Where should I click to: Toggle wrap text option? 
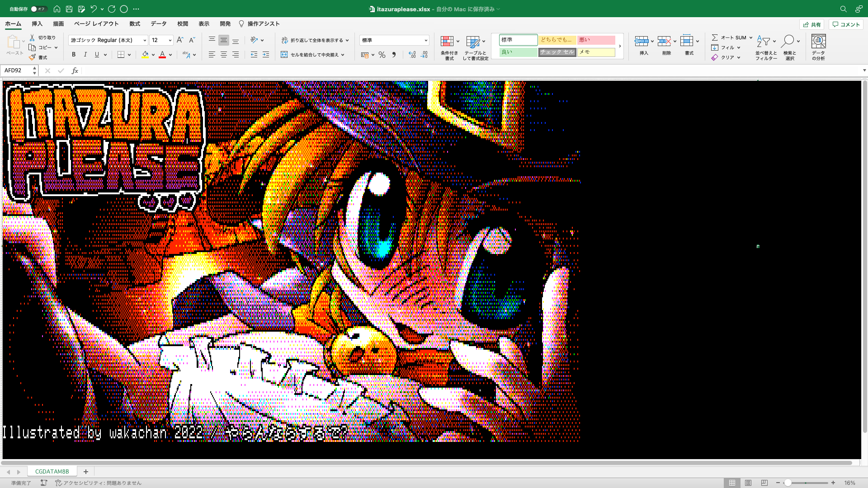pyautogui.click(x=315, y=40)
